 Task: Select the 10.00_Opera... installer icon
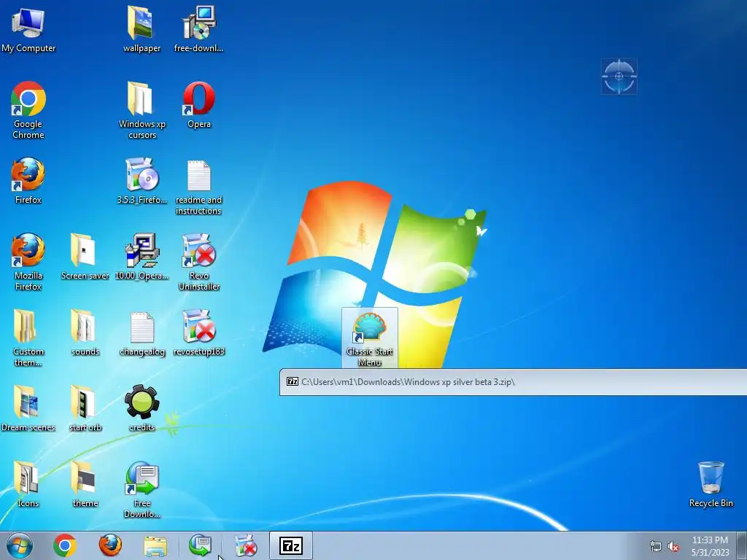(142, 257)
